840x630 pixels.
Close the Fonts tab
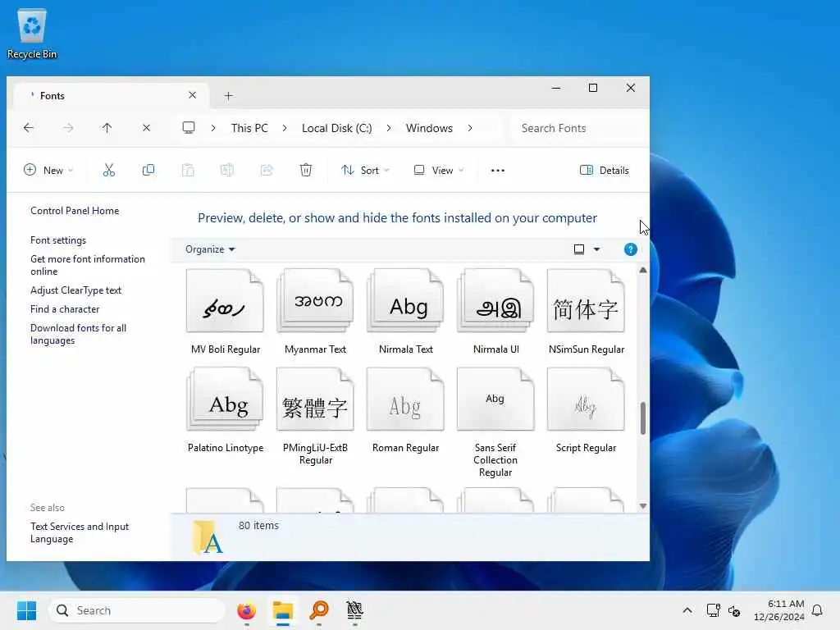tap(192, 95)
